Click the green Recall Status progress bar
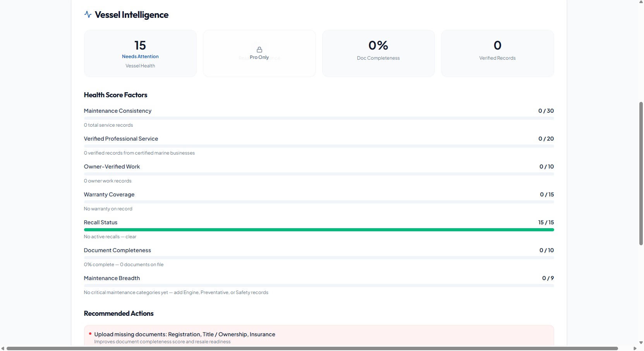644x351 pixels. coord(319,230)
